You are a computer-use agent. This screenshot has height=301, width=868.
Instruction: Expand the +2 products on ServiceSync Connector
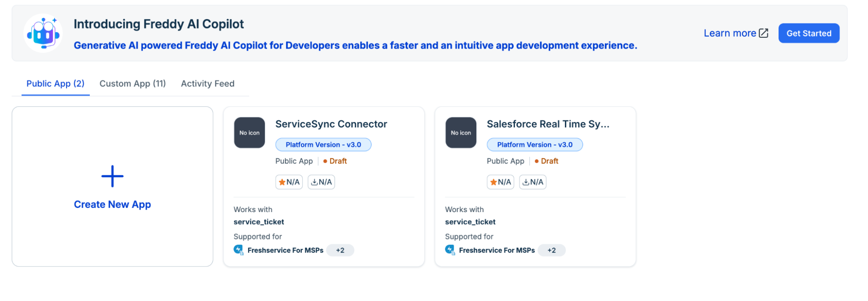click(x=340, y=250)
